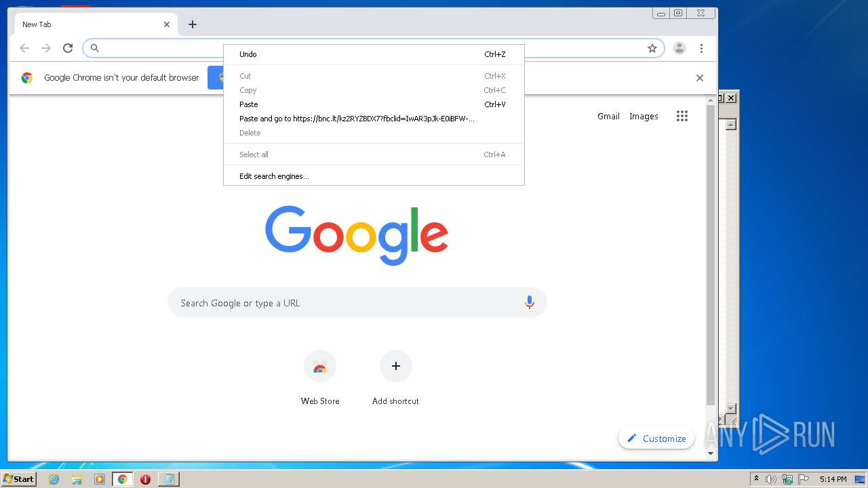This screenshot has width=868, height=488.
Task: Open the Chrome profile avatar
Action: click(679, 48)
